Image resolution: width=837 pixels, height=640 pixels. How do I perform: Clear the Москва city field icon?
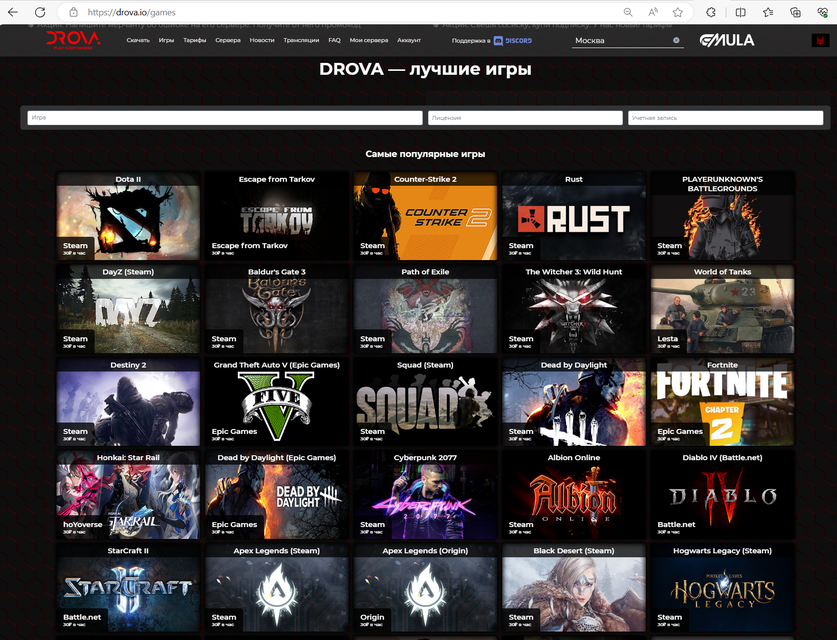coord(676,41)
